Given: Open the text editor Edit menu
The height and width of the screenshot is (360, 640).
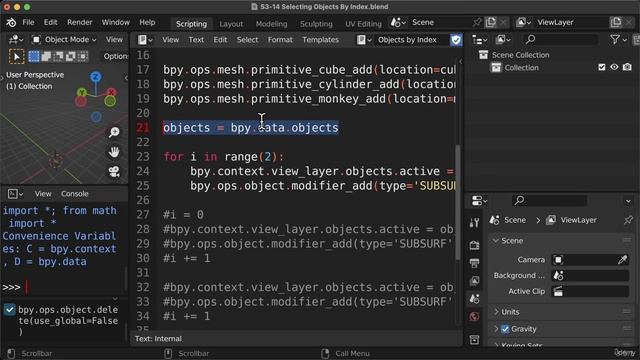Looking at the screenshot, I should [220, 40].
